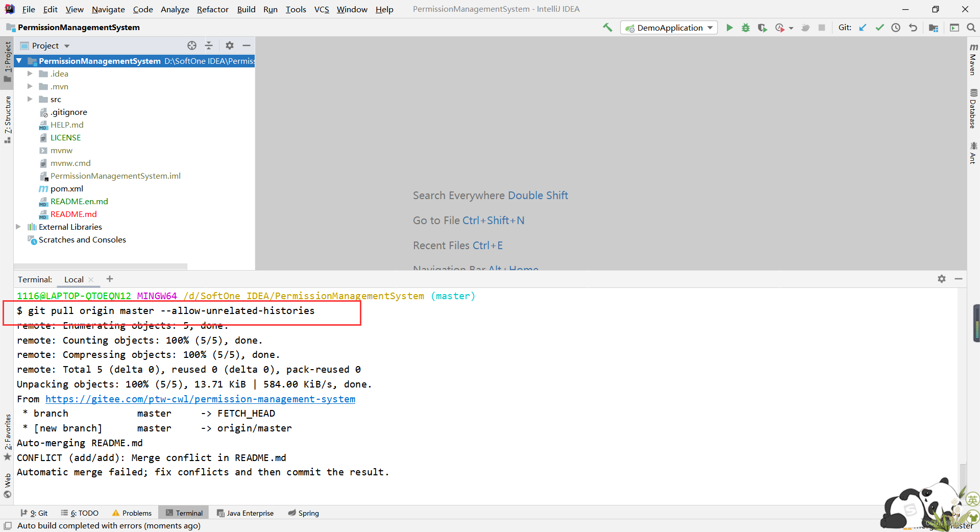
Task: Click the Run Anything icon beside search
Action: pyautogui.click(x=954, y=28)
